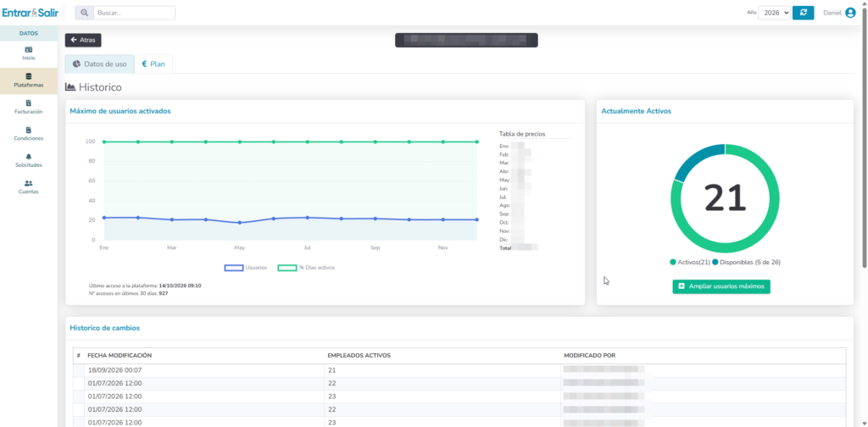
Task: Click Historico de cambios heading
Action: pos(104,328)
